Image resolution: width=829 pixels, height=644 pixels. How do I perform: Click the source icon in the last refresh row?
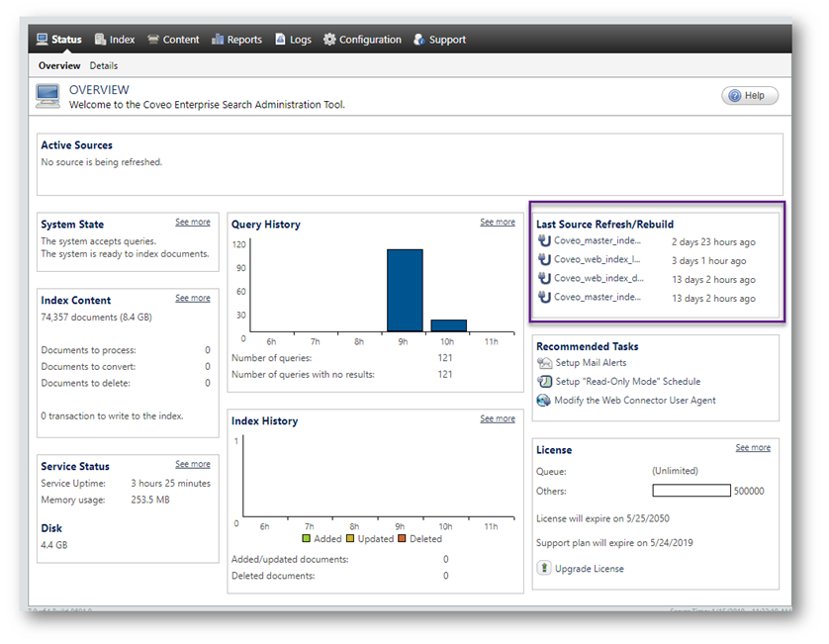pos(544,297)
